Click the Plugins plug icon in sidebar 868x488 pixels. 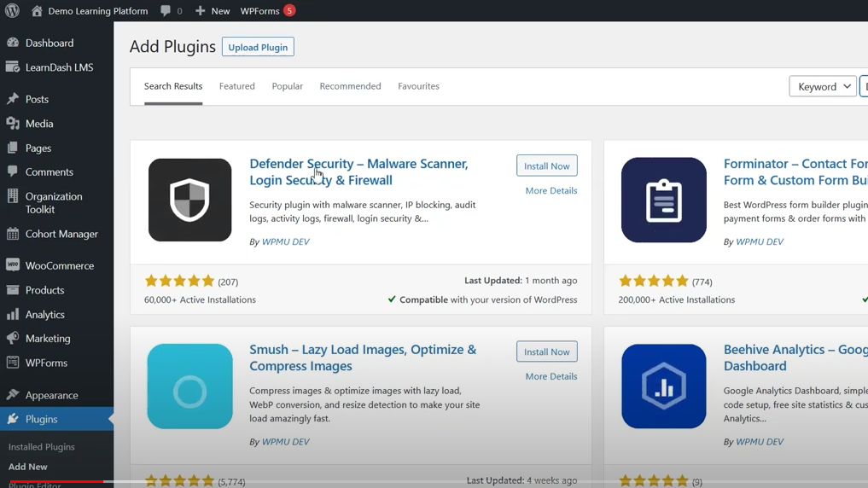[x=13, y=419]
